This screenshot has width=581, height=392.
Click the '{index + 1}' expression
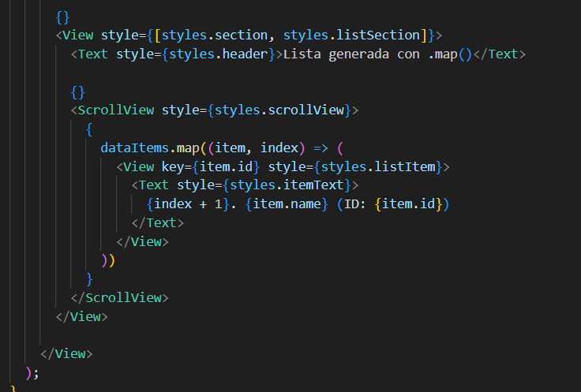(188, 204)
